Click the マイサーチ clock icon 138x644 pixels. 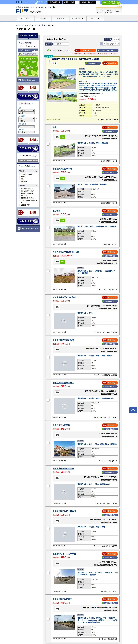pyautogui.click(x=36, y=2)
